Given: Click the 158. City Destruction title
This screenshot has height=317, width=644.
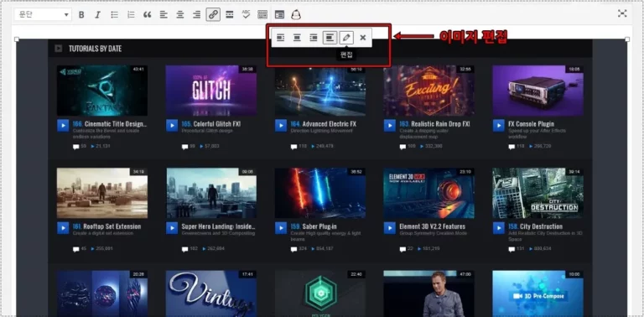Looking at the screenshot, I should coord(536,226).
